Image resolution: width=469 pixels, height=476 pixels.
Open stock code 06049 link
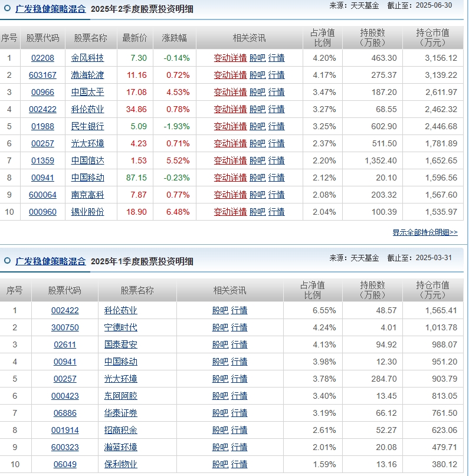point(65,464)
